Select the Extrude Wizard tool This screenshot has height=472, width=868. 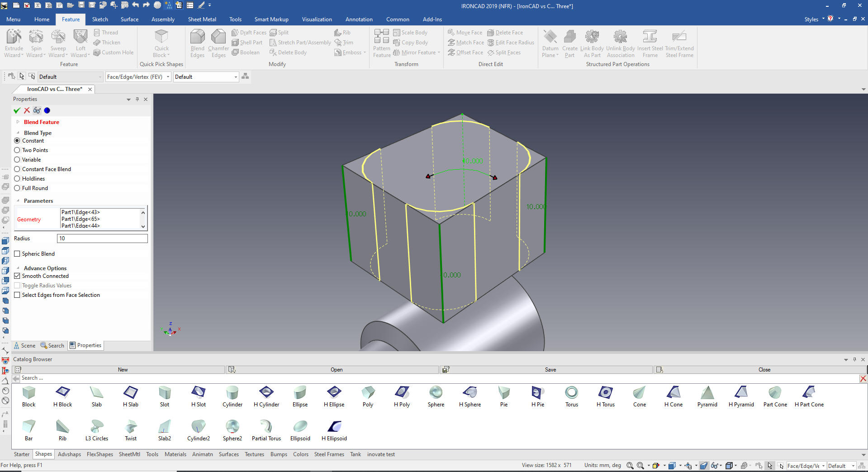14,37
